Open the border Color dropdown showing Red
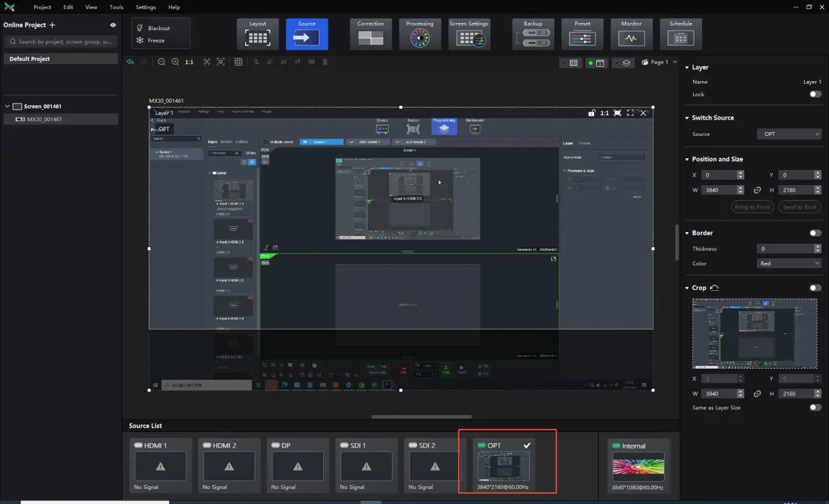The height and width of the screenshot is (504, 829). (788, 263)
